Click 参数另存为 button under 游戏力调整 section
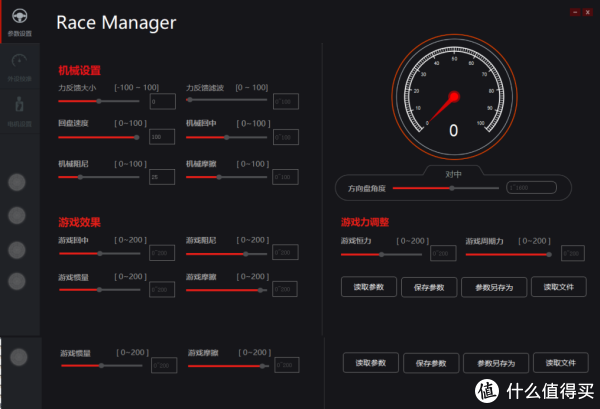600x409 pixels. [x=494, y=287]
